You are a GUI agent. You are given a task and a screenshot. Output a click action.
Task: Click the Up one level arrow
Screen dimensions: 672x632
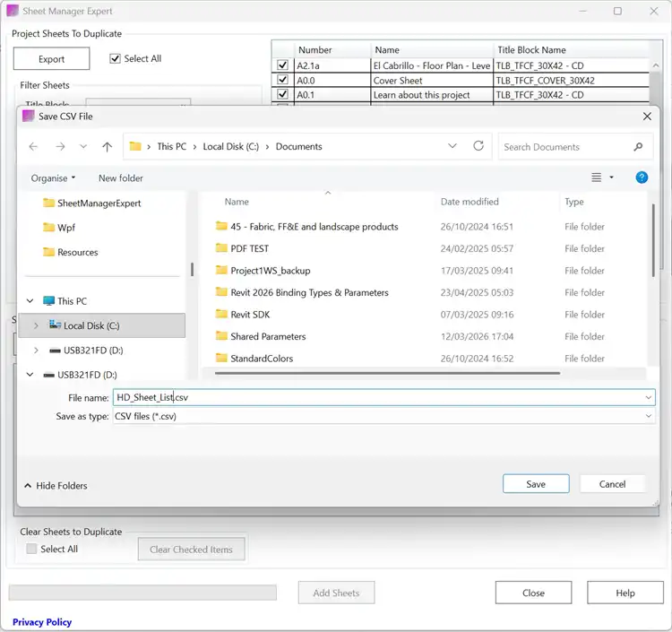coord(108,147)
